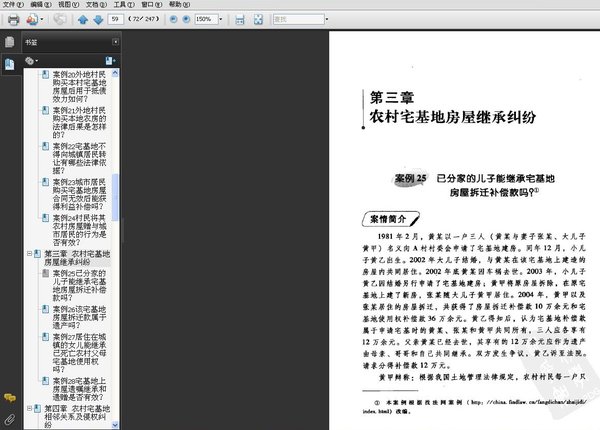
Task: Open bookmark 案例27居住在城镇的女儿
Action: [79, 353]
